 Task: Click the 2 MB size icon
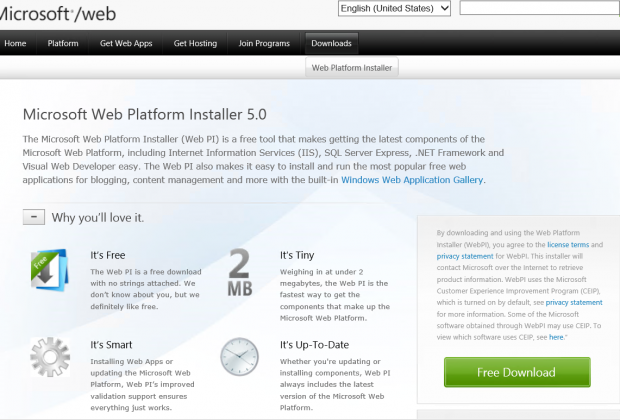[x=240, y=272]
